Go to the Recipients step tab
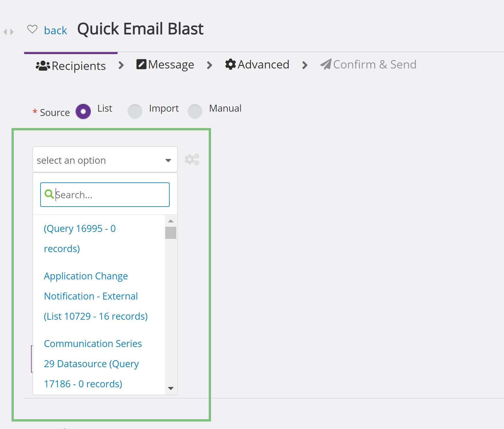Image resolution: width=504 pixels, height=429 pixels. tap(71, 66)
